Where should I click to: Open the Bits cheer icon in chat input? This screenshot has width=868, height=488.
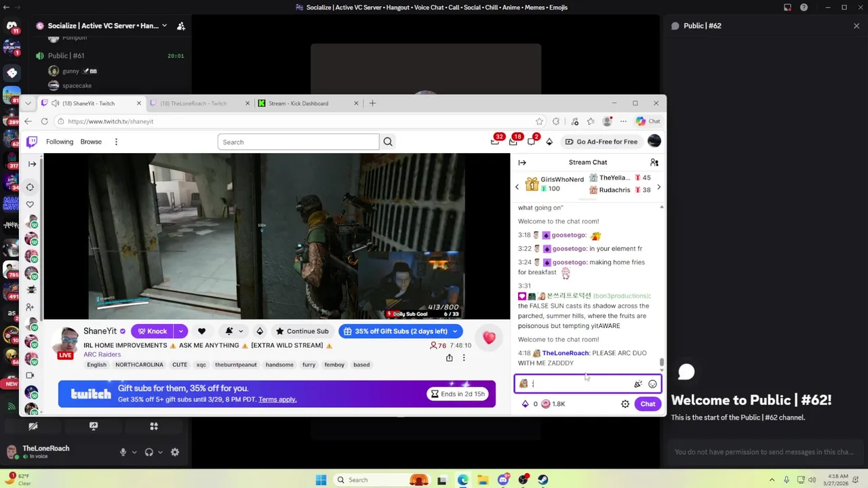coord(638,384)
